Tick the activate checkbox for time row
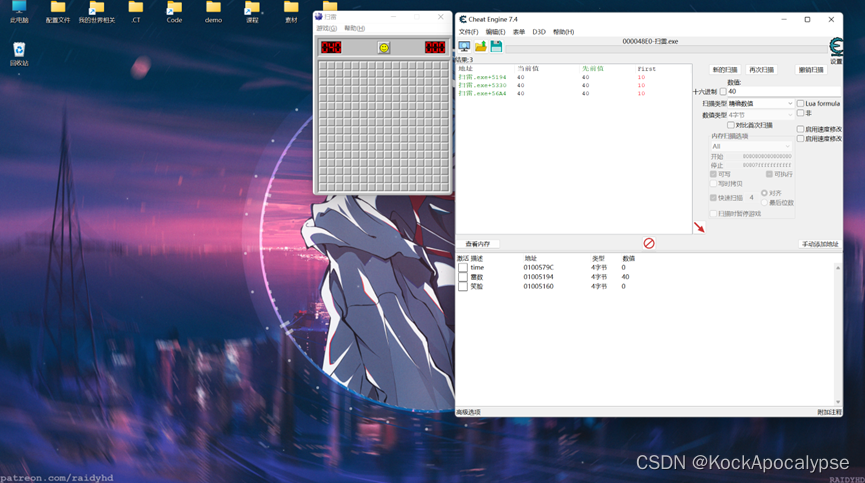The width and height of the screenshot is (865, 483). [x=463, y=267]
